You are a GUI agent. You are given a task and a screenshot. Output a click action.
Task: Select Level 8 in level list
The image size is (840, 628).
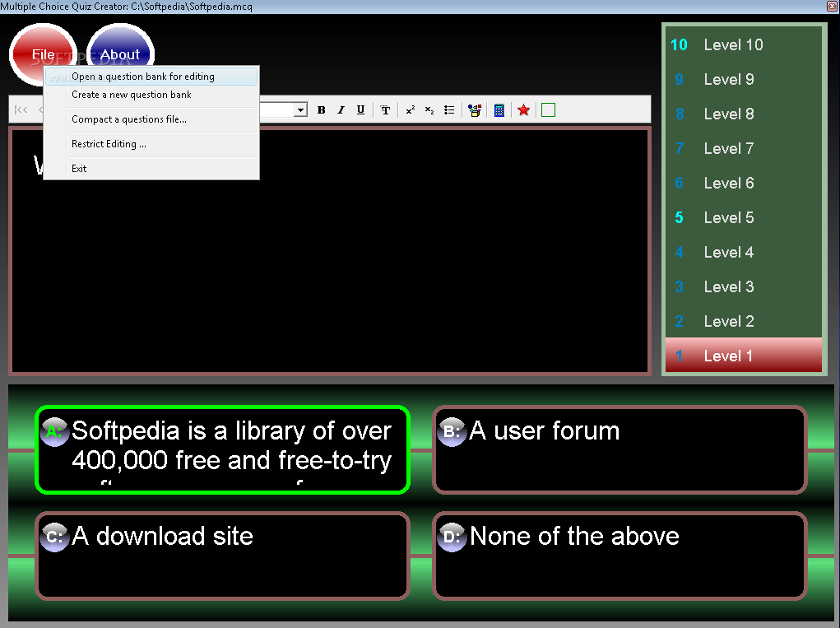[743, 114]
